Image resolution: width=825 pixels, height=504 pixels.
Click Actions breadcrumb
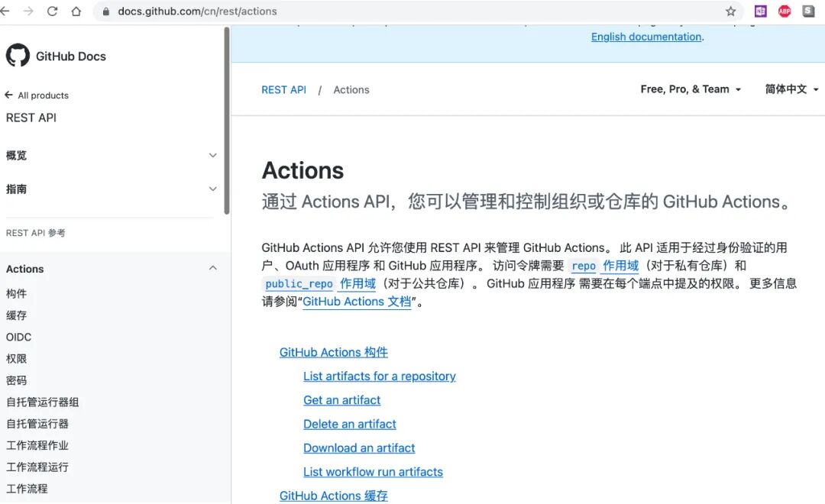tap(351, 90)
